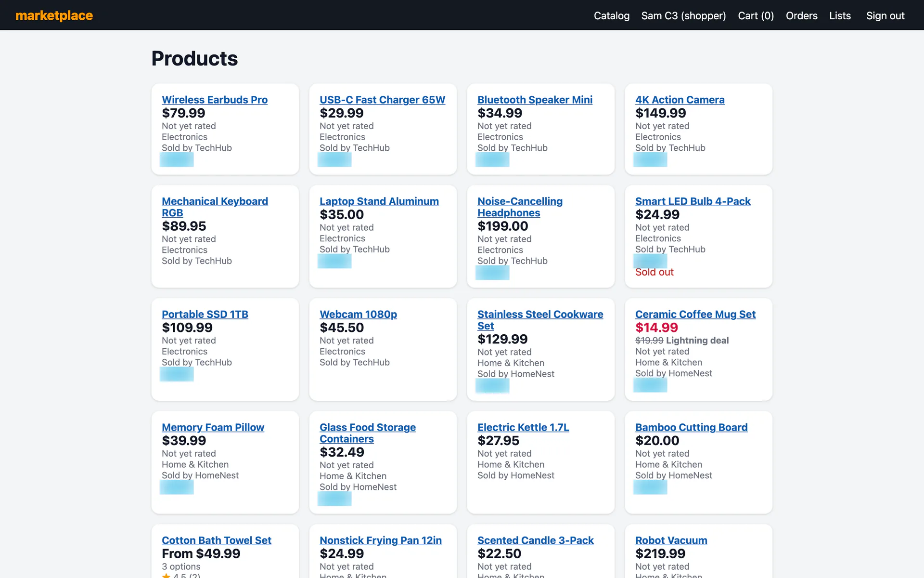Open Scented Candle 3-Pack
924x578 pixels.
point(536,540)
